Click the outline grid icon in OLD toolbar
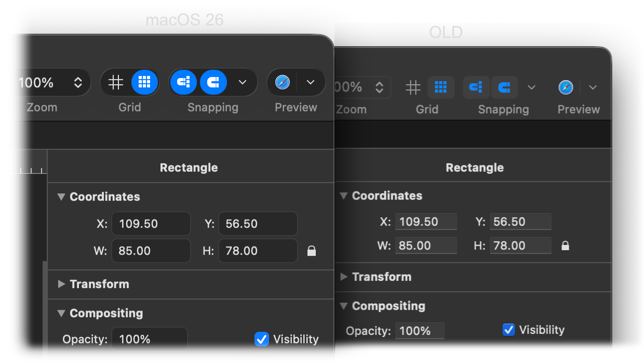The image size is (644, 364). (x=413, y=87)
